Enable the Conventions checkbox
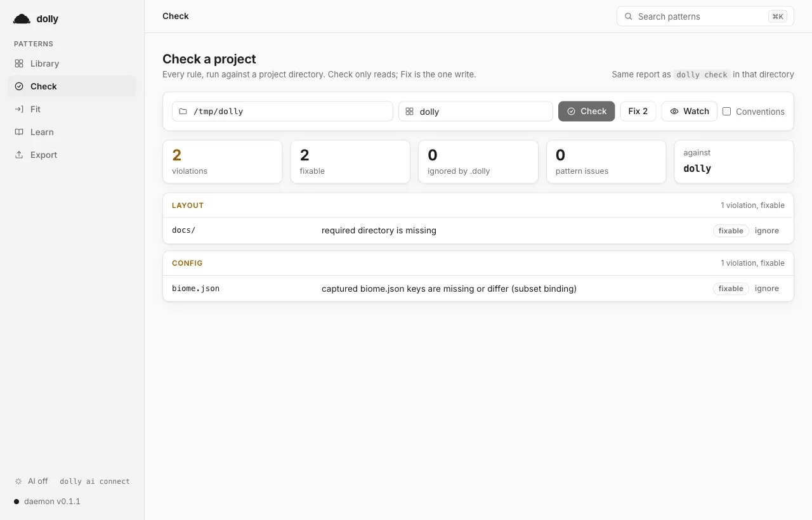The image size is (812, 520). 727,111
